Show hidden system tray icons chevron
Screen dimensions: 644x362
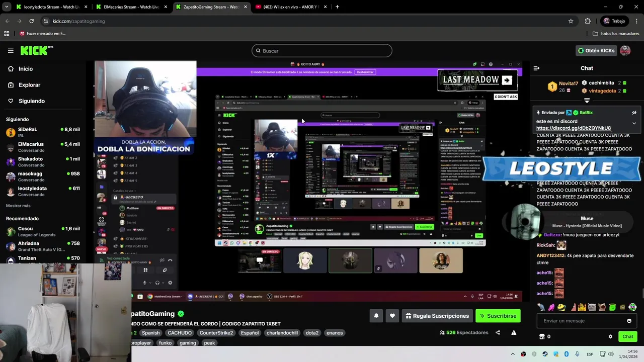click(x=513, y=354)
